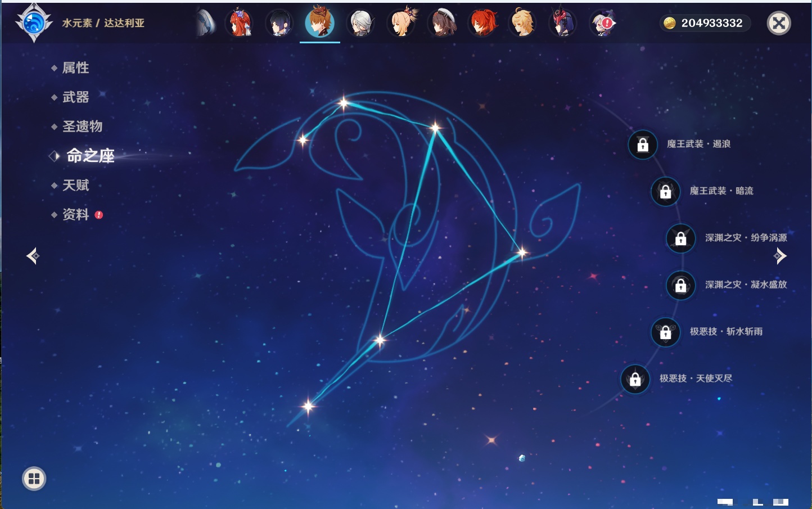
Task: Pick the red ponytail male character avatar
Action: point(483,24)
